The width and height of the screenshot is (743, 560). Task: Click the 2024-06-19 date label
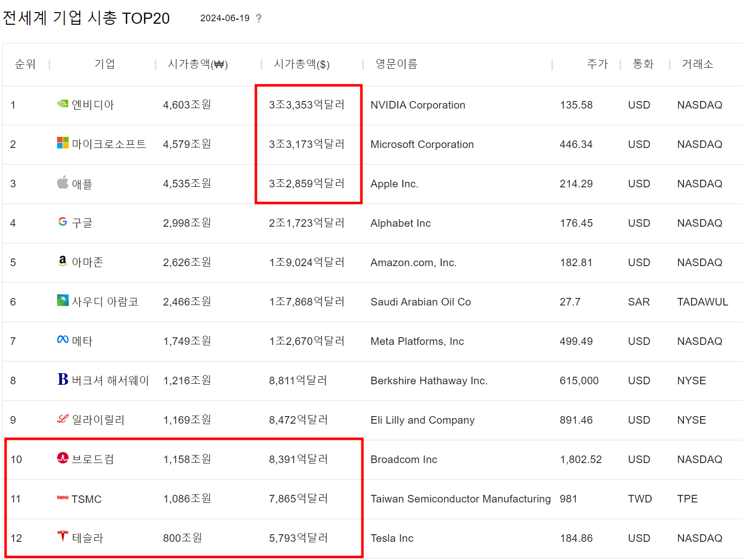tap(225, 18)
